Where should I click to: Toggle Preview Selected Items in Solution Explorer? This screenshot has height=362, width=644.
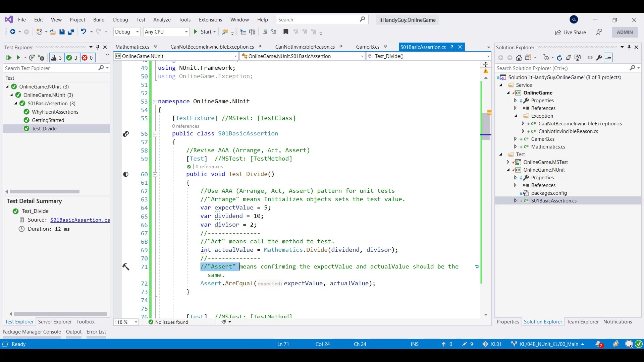click(608, 58)
